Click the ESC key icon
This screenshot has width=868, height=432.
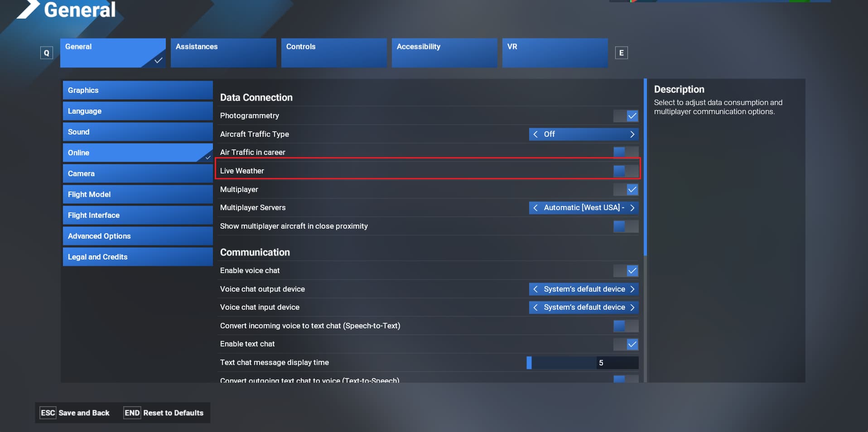pos(48,413)
